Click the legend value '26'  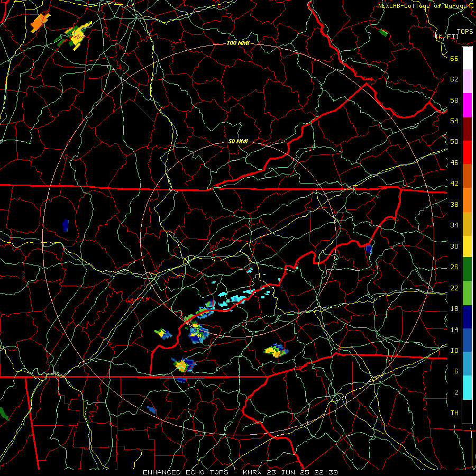point(454,267)
